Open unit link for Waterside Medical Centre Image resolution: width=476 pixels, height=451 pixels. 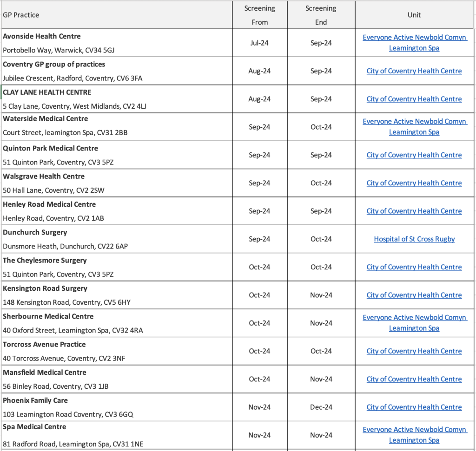[x=414, y=127]
